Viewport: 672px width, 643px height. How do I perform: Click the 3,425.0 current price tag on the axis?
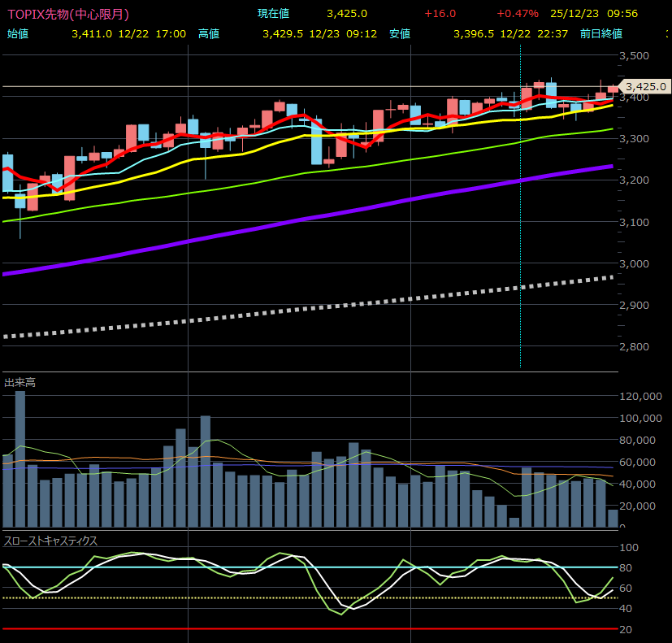[646, 86]
